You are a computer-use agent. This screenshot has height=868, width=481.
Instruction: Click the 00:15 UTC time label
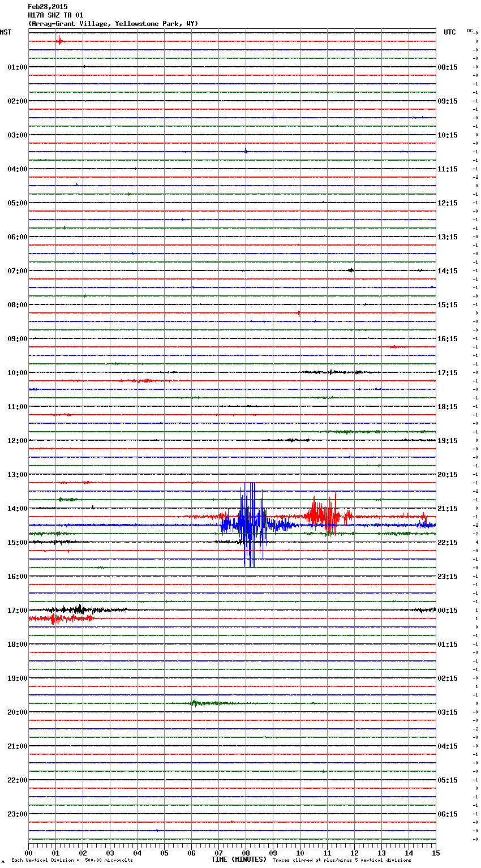point(448,611)
